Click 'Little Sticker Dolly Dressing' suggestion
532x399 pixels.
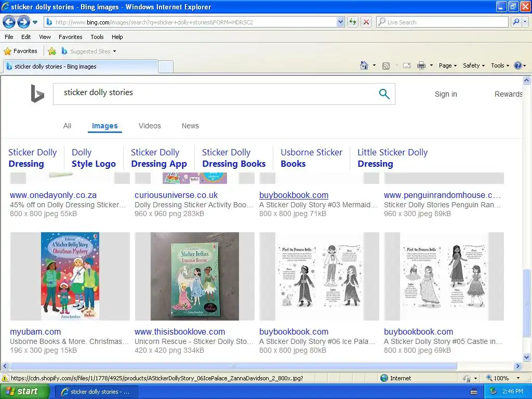coord(393,158)
